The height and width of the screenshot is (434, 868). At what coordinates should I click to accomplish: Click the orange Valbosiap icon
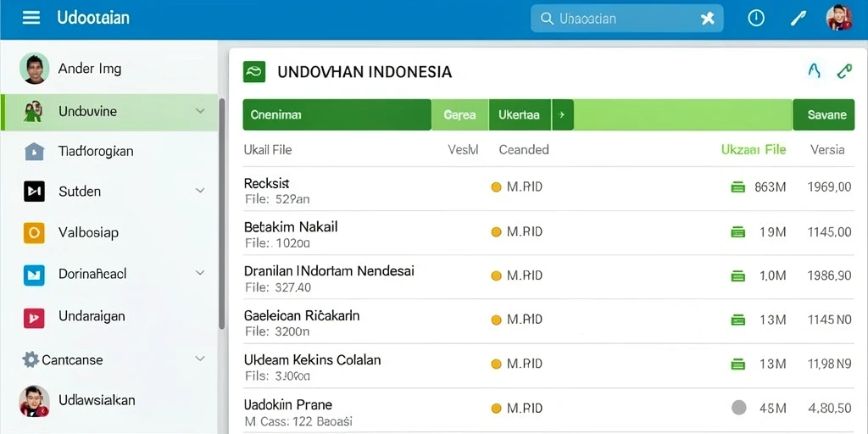[x=34, y=232]
